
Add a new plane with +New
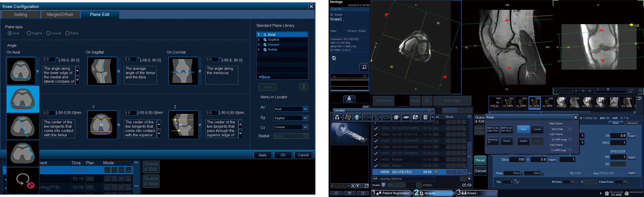tap(264, 77)
